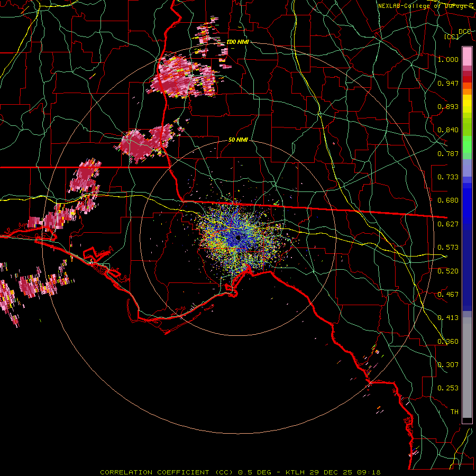Select the 0.840 legend value
The image size is (476, 476).
click(448, 130)
